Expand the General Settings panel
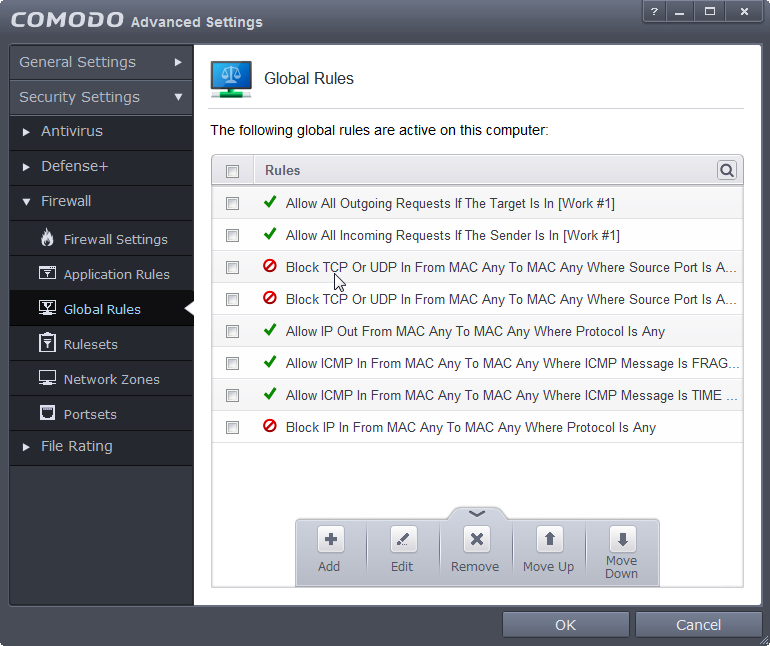Image resolution: width=770 pixels, height=646 pixels. (100, 62)
